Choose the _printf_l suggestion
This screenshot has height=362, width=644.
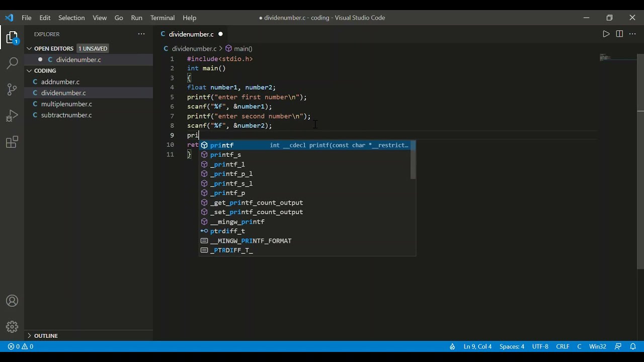pyautogui.click(x=305, y=164)
